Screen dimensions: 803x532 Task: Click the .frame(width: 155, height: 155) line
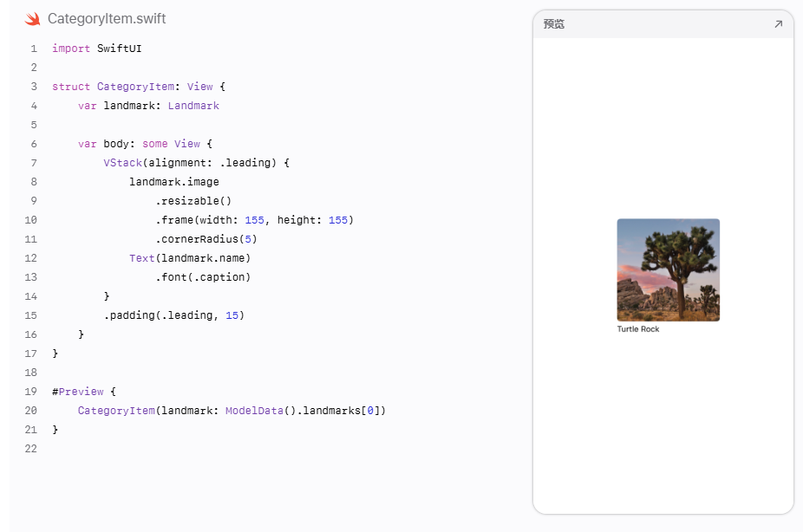click(255, 220)
